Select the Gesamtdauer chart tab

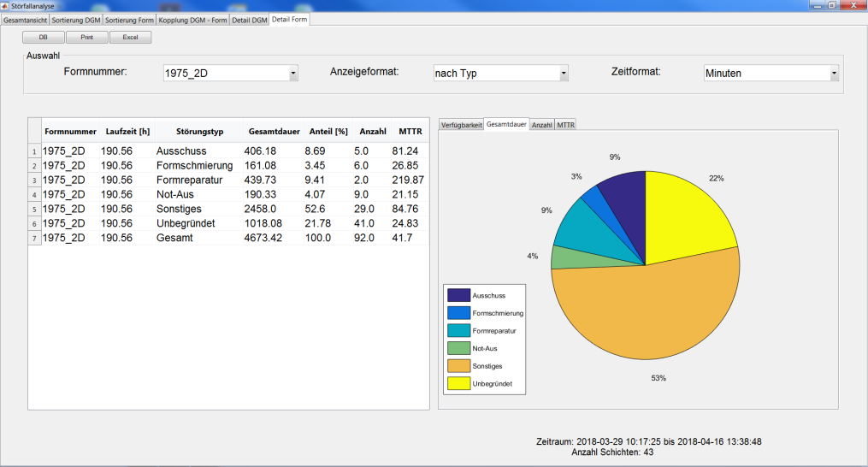[x=506, y=124]
